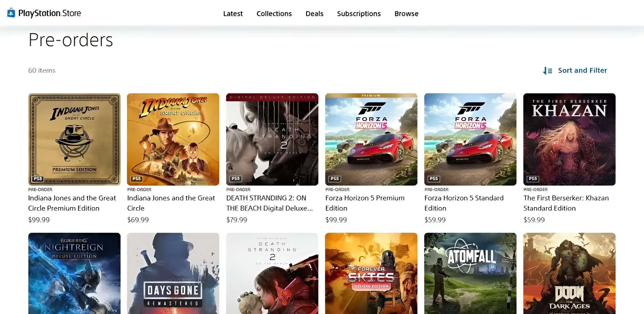This screenshot has width=644, height=314.
Task: Click PS5 badge on Forza Horizon 5 Standard
Action: coord(434,179)
